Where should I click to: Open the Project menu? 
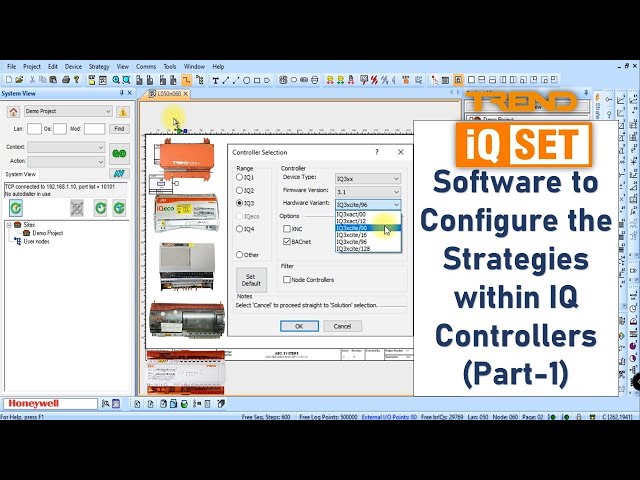tap(32, 67)
